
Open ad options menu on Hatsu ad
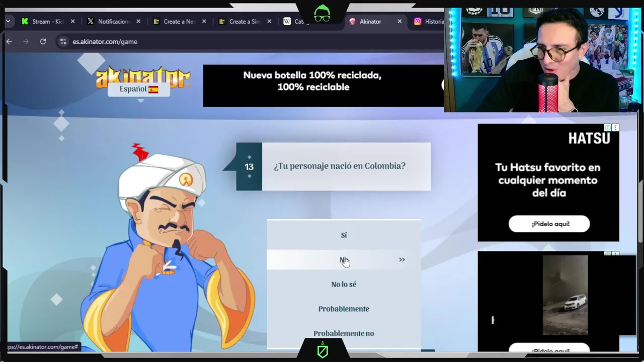(615, 128)
